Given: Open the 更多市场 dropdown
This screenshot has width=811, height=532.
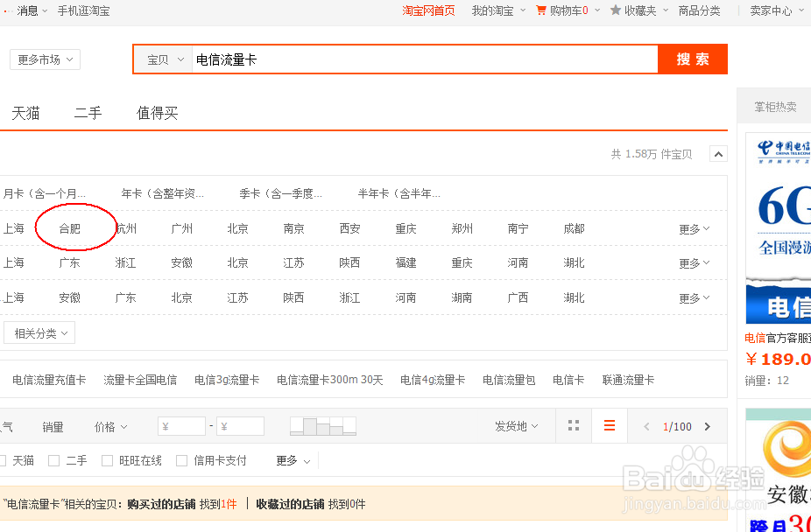Looking at the screenshot, I should click(x=45, y=59).
